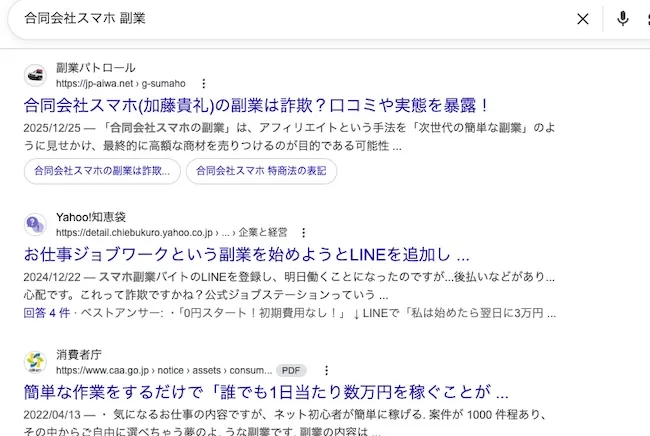The image size is (650, 436).
Task: Open the 副業パトロール site favicon
Action: click(35, 75)
